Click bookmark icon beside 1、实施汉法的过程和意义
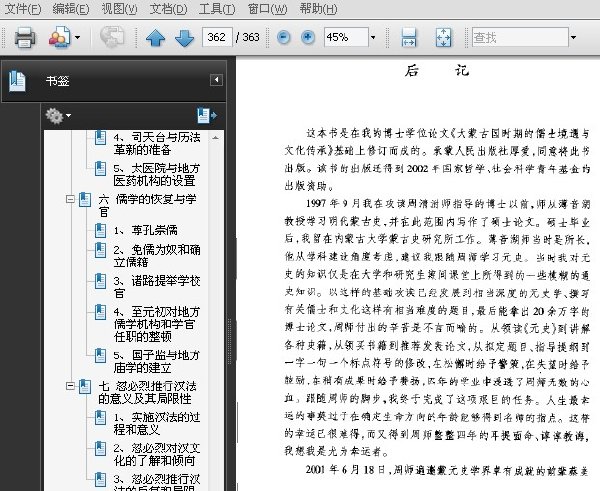Viewport: 600px width, 491px height. tap(100, 418)
